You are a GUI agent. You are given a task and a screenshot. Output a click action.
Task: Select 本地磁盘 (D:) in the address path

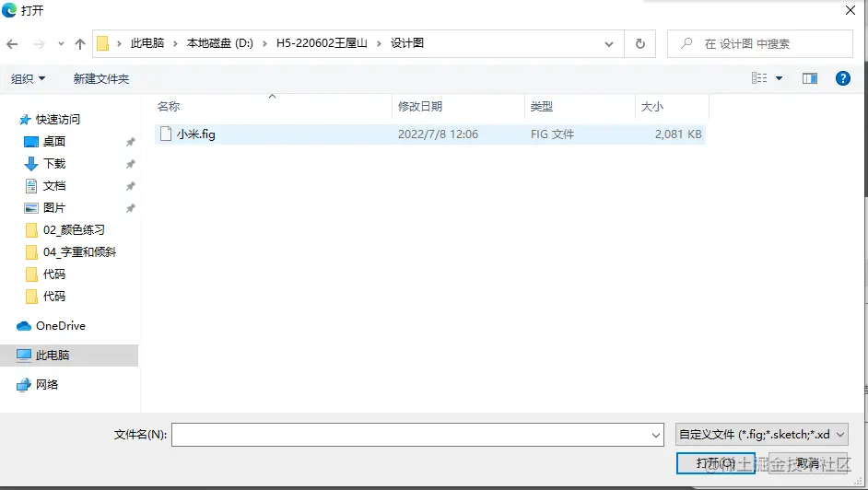point(220,43)
